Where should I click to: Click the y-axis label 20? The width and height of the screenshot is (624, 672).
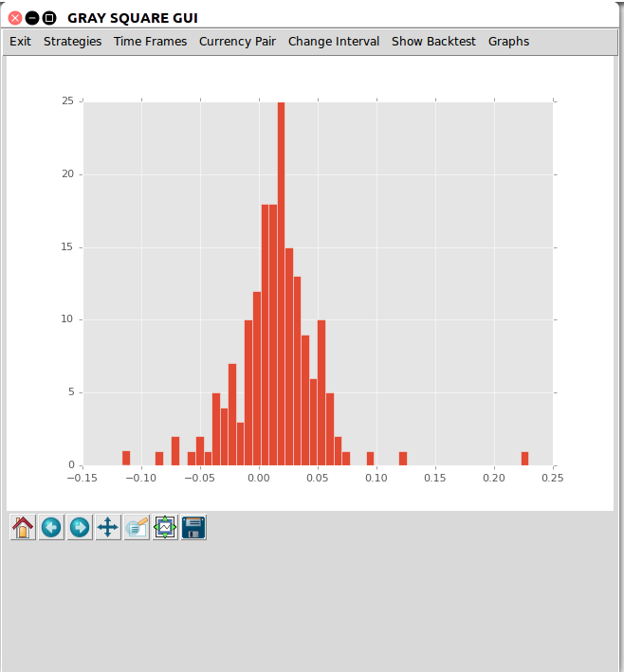pyautogui.click(x=67, y=174)
